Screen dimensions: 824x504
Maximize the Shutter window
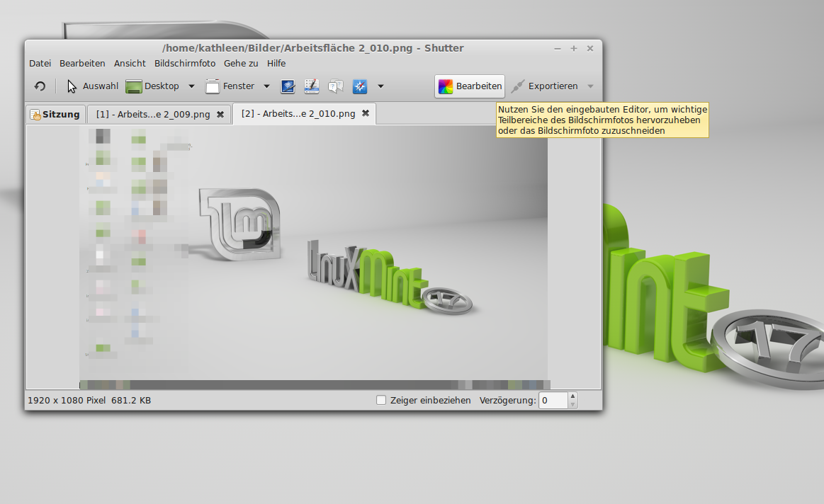point(574,48)
